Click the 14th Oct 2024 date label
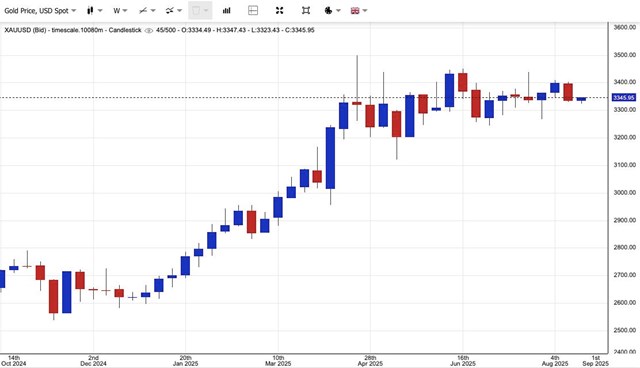 [13, 361]
